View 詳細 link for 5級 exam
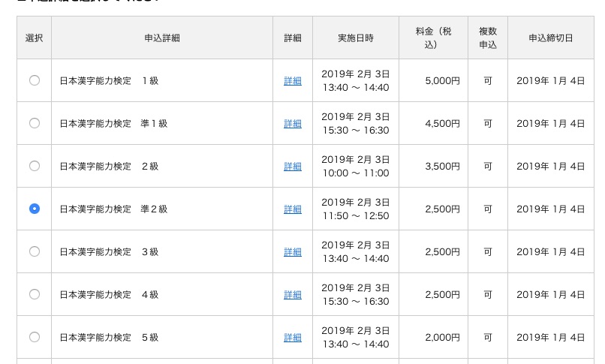Viewport: 605px width, 364px height. point(293,338)
